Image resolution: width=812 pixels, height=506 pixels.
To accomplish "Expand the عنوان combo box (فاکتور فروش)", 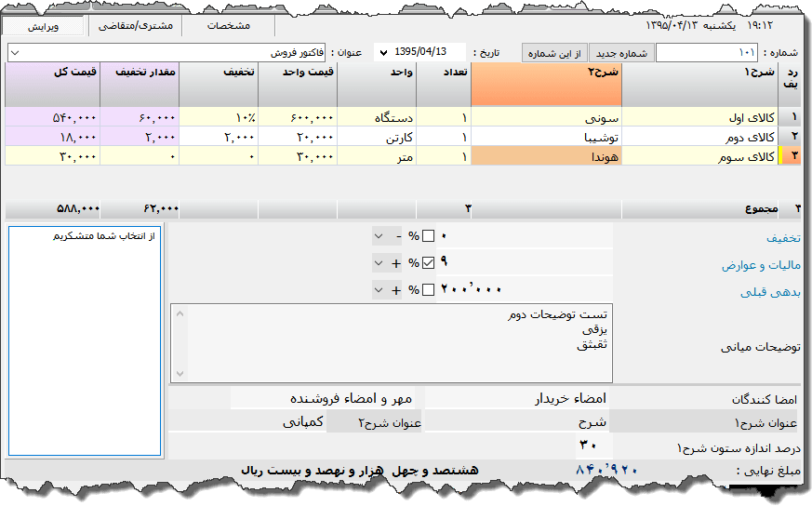I will click(14, 53).
